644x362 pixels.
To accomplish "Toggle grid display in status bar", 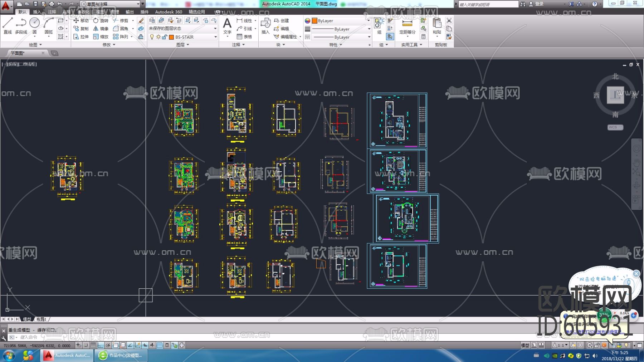I will click(93, 345).
